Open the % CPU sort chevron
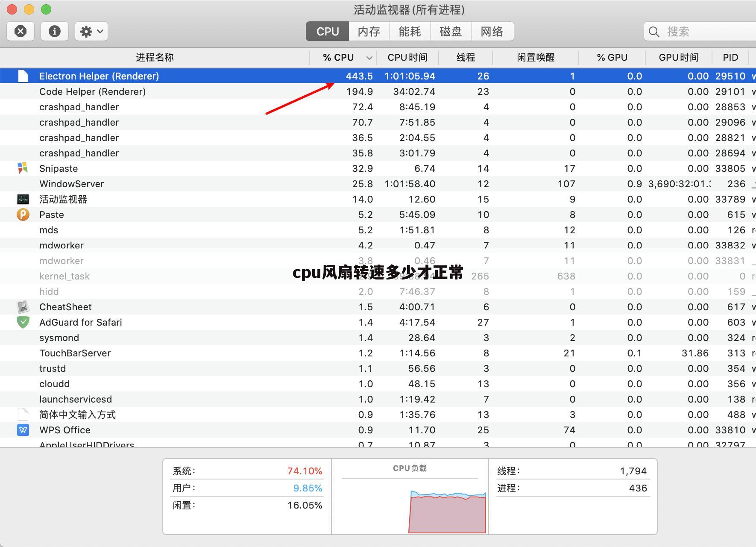The image size is (756, 547). 368,57
